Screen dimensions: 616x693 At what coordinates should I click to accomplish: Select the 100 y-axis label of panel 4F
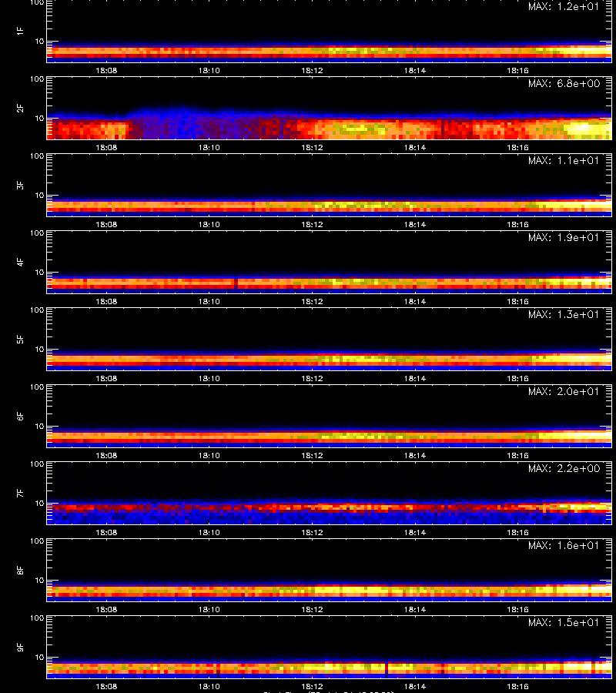37,233
